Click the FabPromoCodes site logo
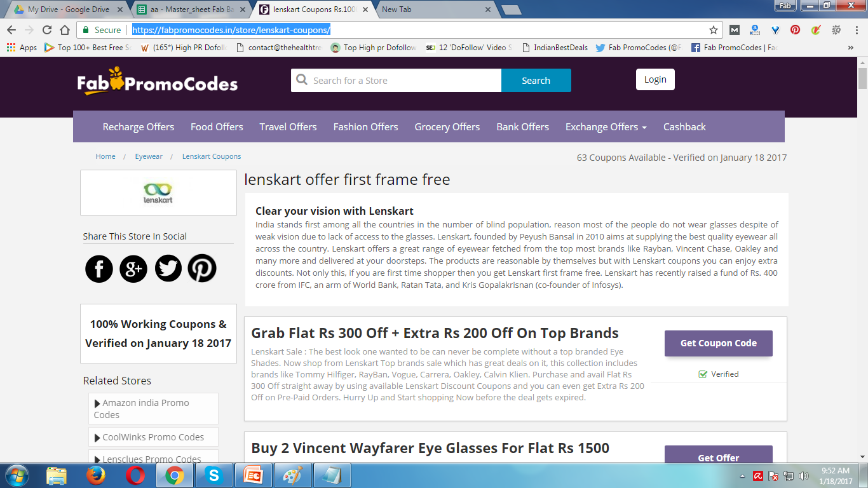Image resolution: width=868 pixels, height=488 pixels. 158,81
